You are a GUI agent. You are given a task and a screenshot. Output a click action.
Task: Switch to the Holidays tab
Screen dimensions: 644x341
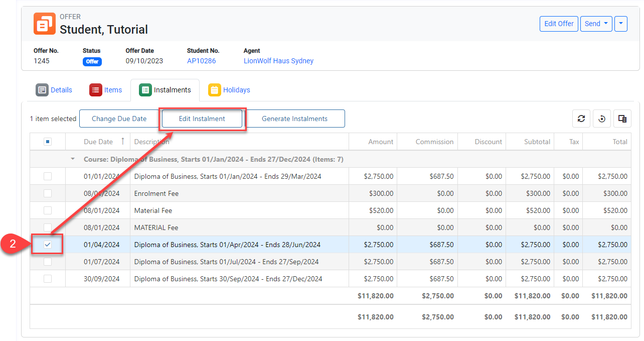point(236,90)
